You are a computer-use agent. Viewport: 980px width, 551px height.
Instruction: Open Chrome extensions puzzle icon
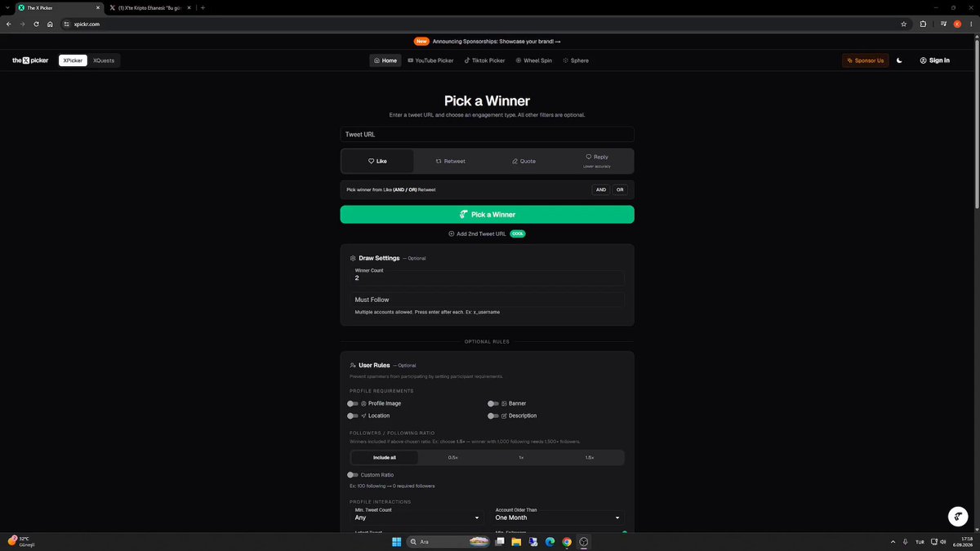[923, 24]
